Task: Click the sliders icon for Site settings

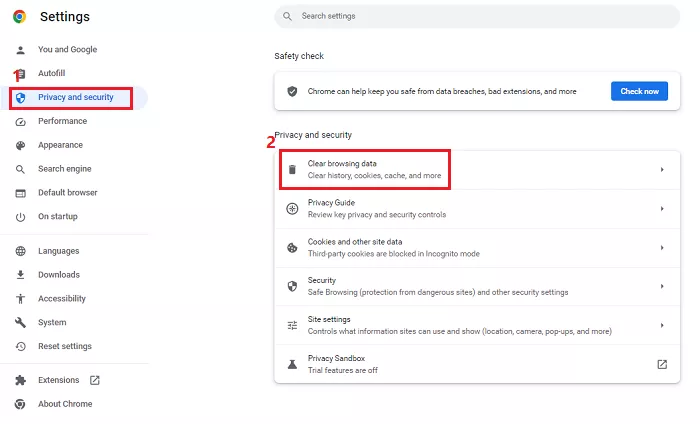Action: point(292,326)
